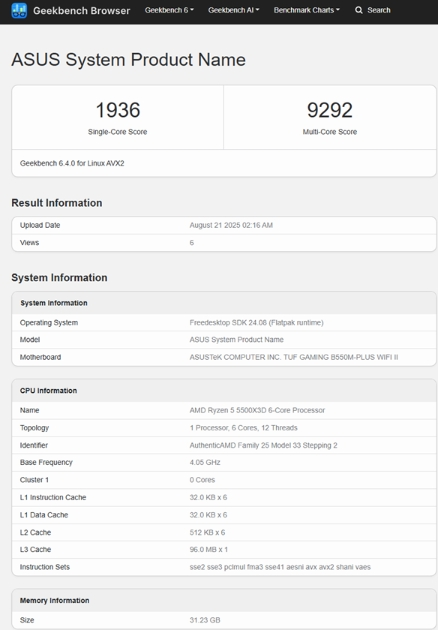
Task: Expand the Geekbench 6 dropdown menu
Action: tap(169, 10)
